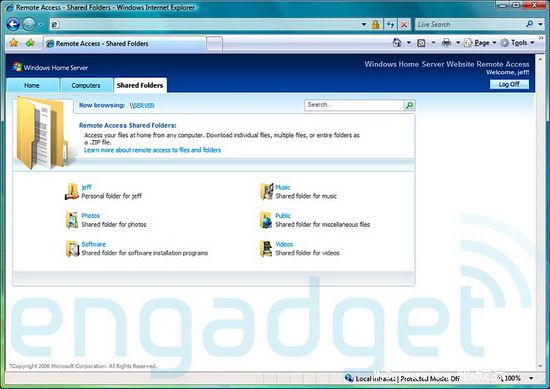The height and width of the screenshot is (389, 550).
Task: Click the toolbar overflow chevron
Action: coord(541,39)
